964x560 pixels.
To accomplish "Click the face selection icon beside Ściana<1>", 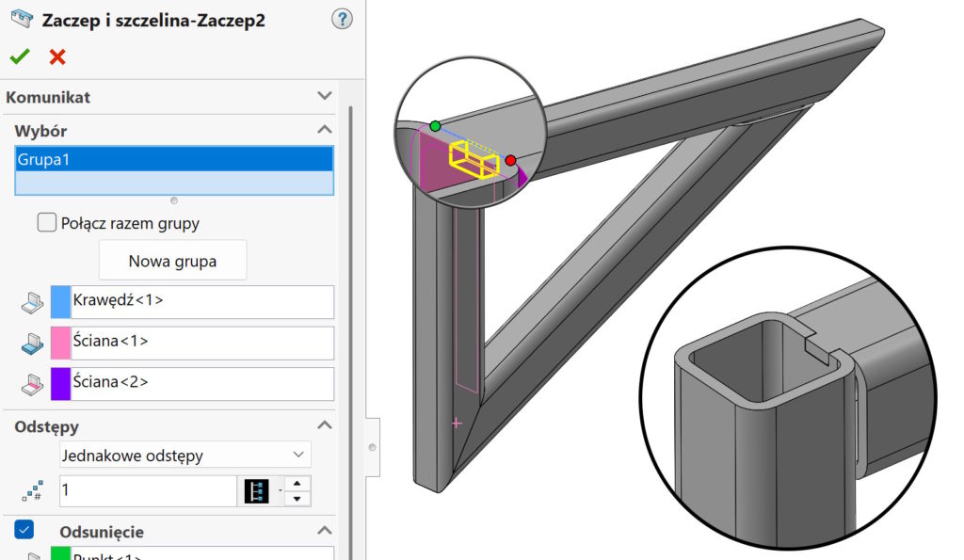I will click(x=32, y=344).
